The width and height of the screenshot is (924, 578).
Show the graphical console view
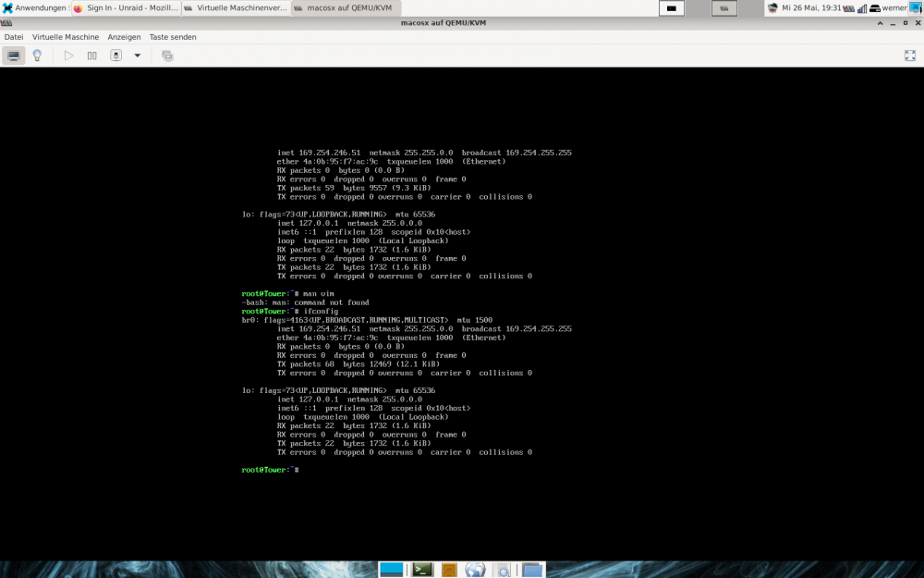(x=13, y=55)
